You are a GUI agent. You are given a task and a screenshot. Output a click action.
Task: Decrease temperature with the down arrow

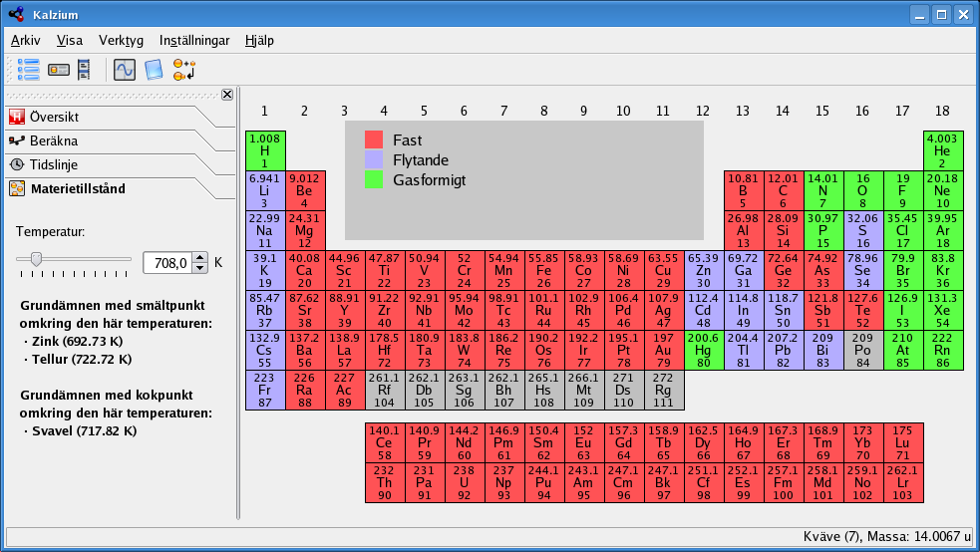coord(200,268)
